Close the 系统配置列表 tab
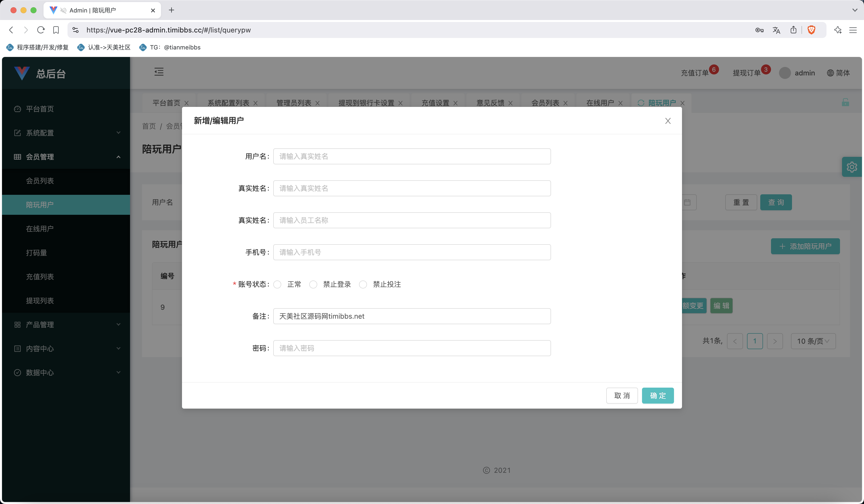Image resolution: width=864 pixels, height=504 pixels. [255, 103]
